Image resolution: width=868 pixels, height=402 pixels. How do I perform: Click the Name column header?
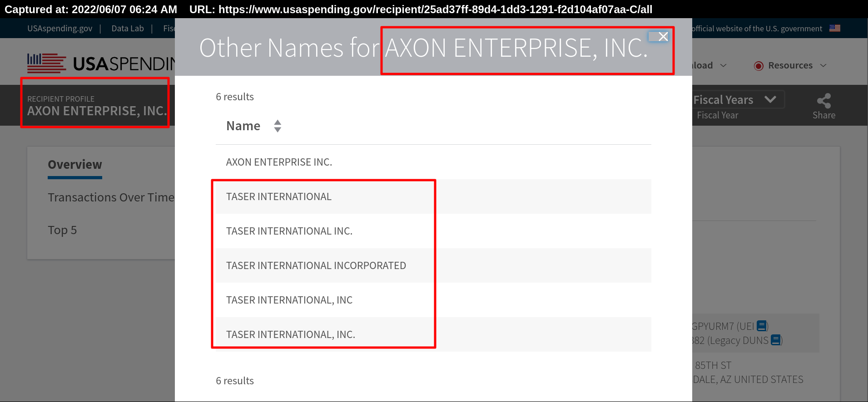click(243, 126)
